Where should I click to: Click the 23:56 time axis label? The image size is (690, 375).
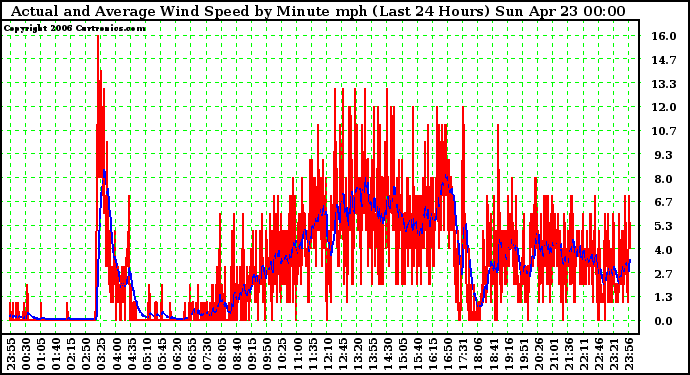(x=628, y=354)
